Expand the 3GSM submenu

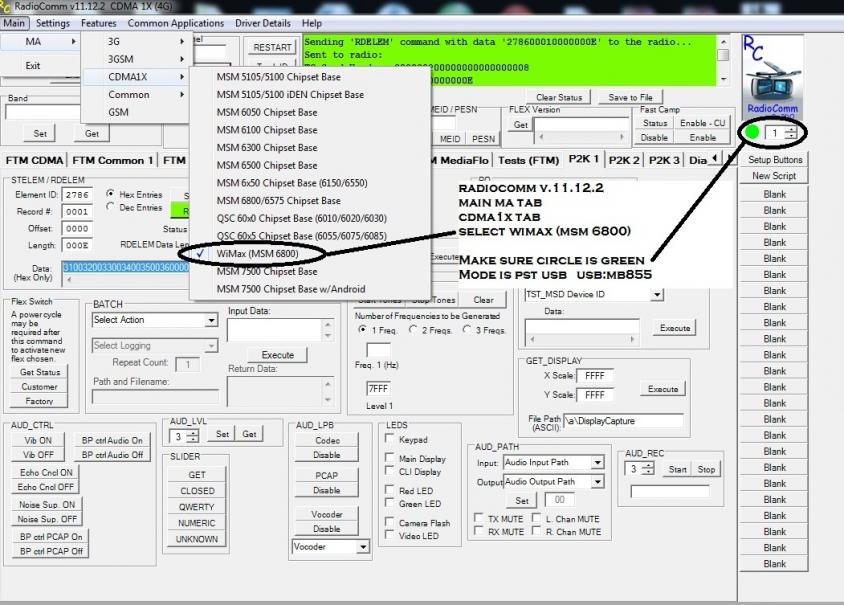point(137,59)
